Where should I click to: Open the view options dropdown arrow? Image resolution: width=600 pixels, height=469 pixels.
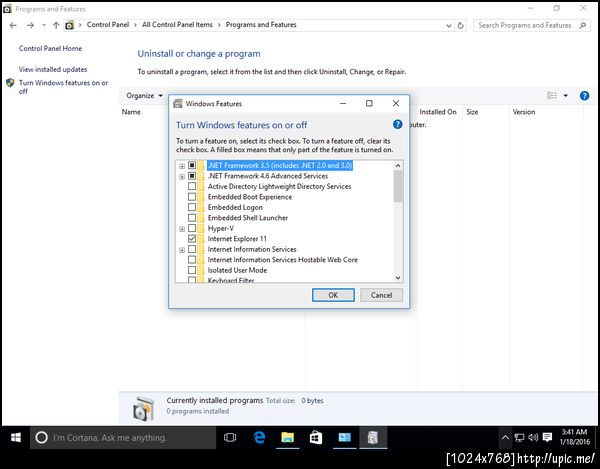566,96
